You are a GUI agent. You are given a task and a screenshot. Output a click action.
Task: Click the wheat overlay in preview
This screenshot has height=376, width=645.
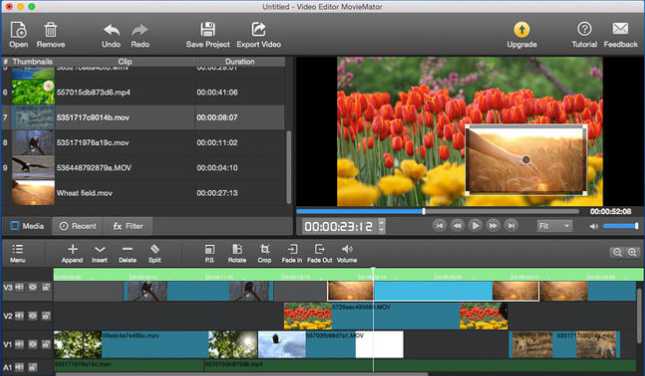click(x=526, y=160)
